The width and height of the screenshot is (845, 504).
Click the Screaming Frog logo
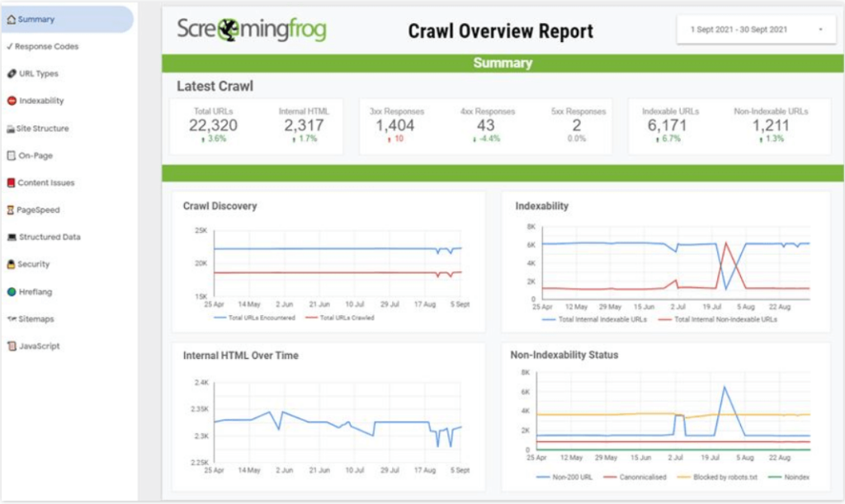click(x=252, y=29)
